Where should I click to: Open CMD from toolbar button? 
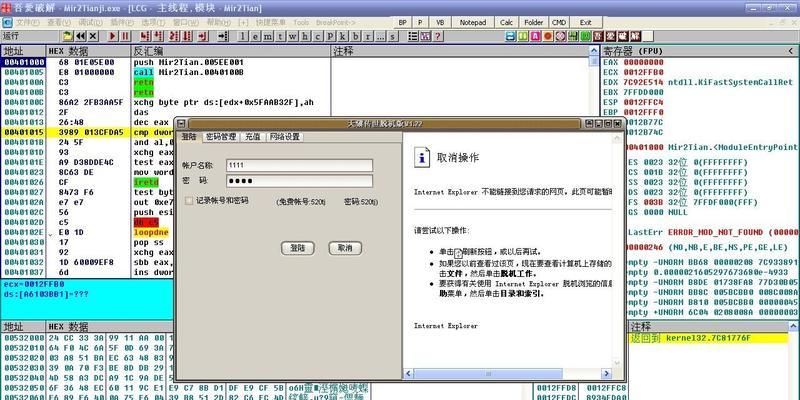559,22
